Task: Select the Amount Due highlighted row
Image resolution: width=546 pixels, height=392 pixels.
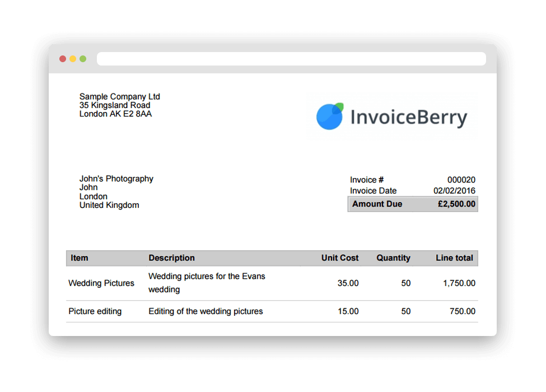Action: 413,204
